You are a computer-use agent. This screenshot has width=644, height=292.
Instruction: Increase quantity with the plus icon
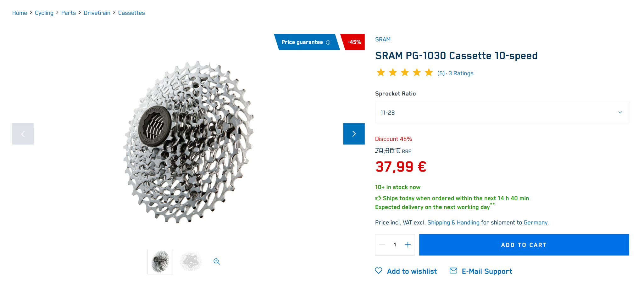click(408, 245)
